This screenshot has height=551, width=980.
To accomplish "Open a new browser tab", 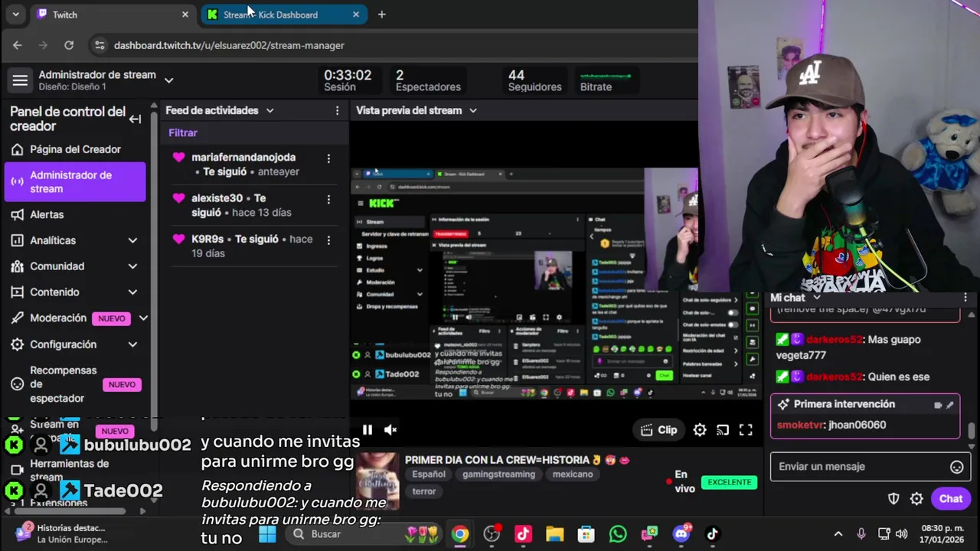I will click(x=381, y=15).
